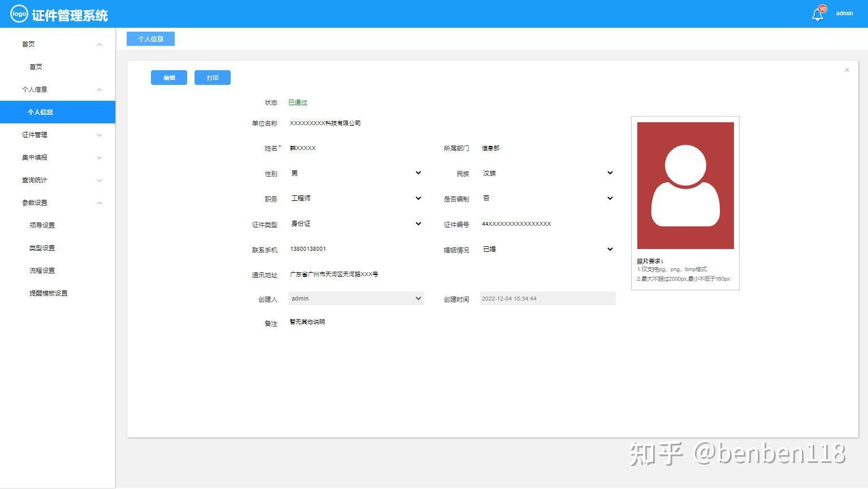Open the 是否编制 dropdown
The width and height of the screenshot is (868, 489).
(x=547, y=198)
